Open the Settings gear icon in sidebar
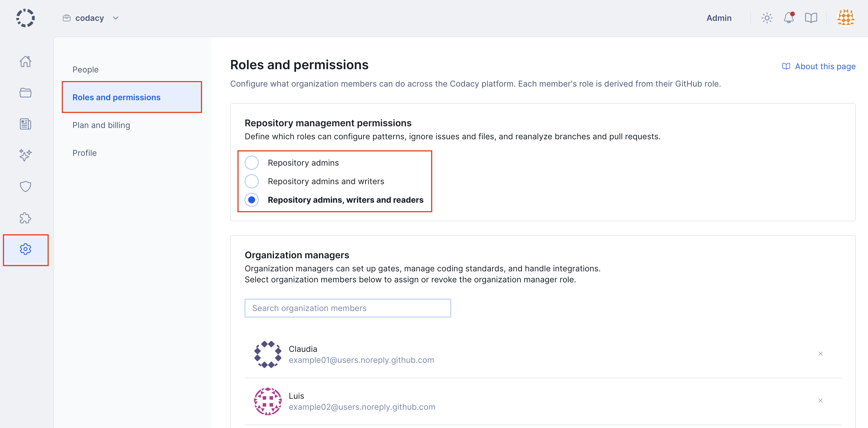This screenshot has width=868, height=428. [x=25, y=249]
